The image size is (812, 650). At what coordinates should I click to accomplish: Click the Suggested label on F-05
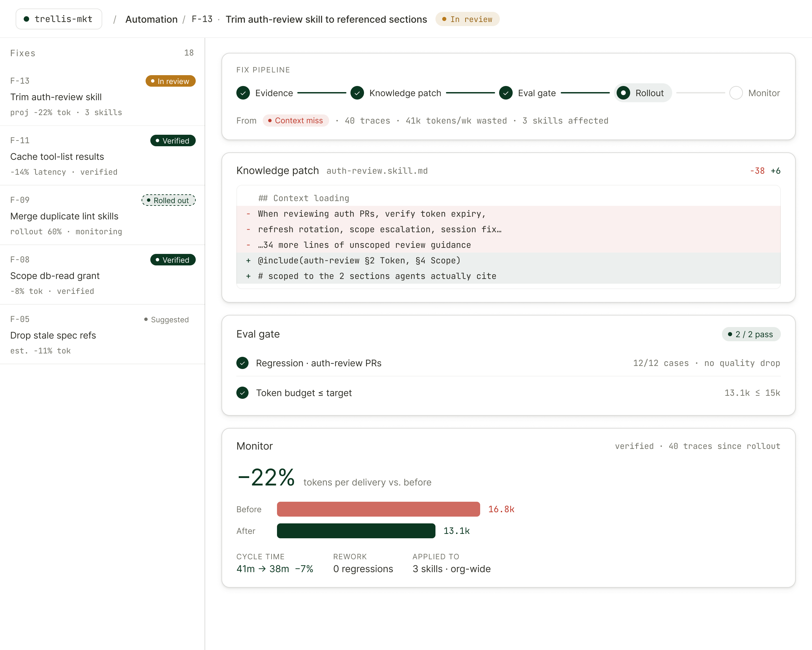coord(167,319)
